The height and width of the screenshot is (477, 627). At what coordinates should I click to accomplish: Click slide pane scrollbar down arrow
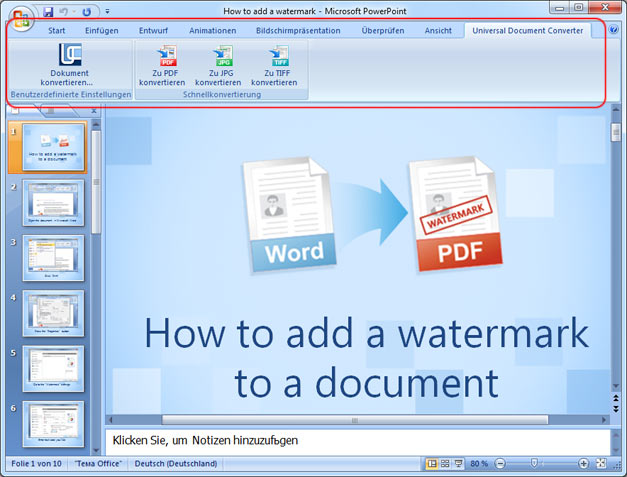(x=96, y=451)
